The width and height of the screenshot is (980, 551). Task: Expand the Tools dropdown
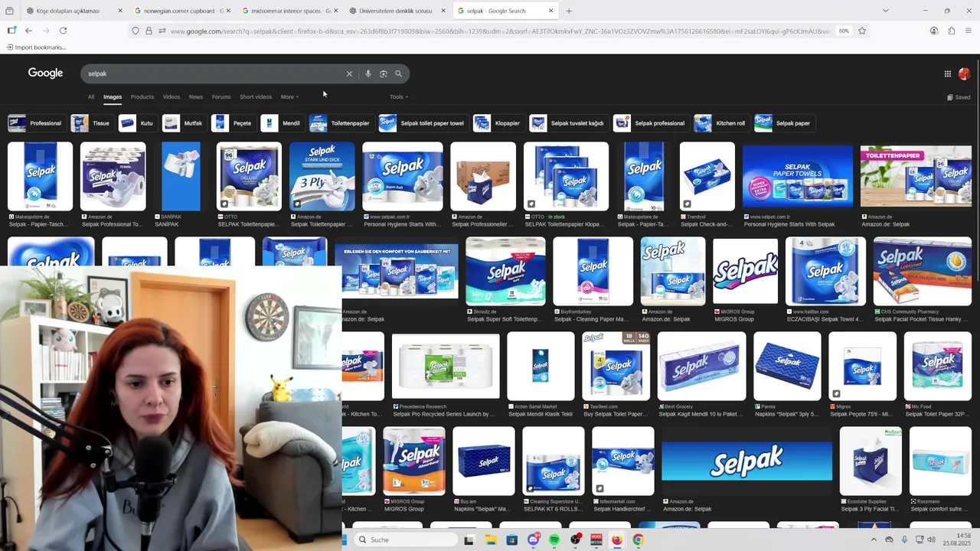click(x=398, y=97)
